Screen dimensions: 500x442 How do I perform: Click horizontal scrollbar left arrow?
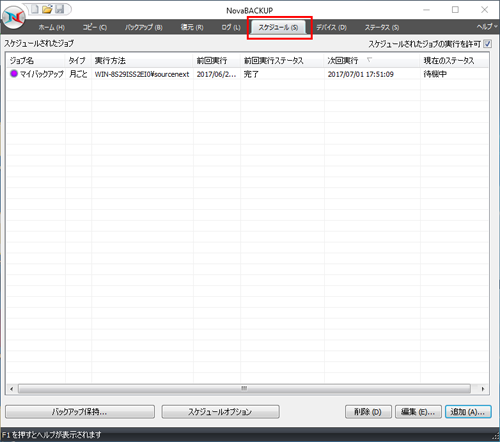point(12,389)
